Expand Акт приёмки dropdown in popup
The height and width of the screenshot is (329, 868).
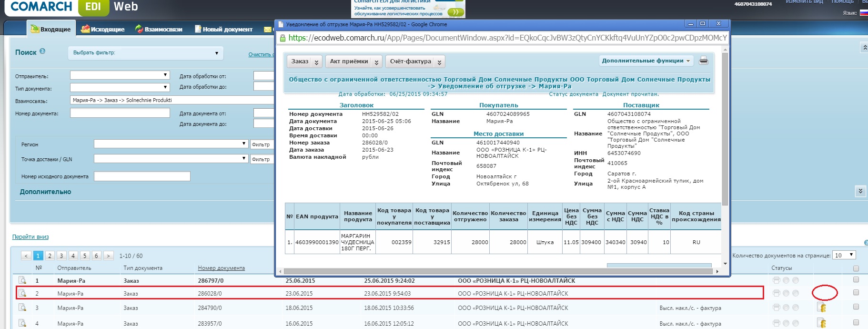(x=376, y=62)
